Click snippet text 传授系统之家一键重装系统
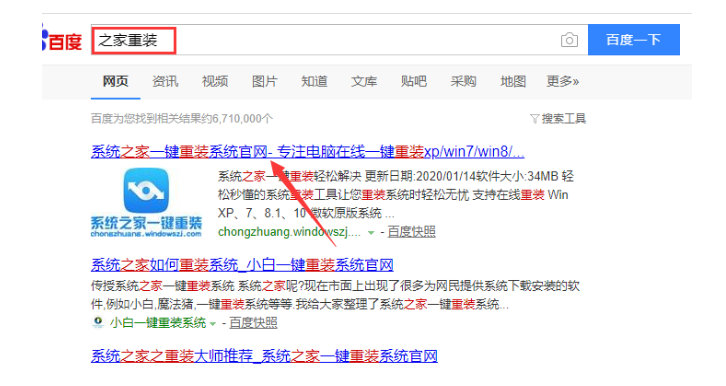This screenshot has height=386, width=726. pyautogui.click(x=163, y=286)
